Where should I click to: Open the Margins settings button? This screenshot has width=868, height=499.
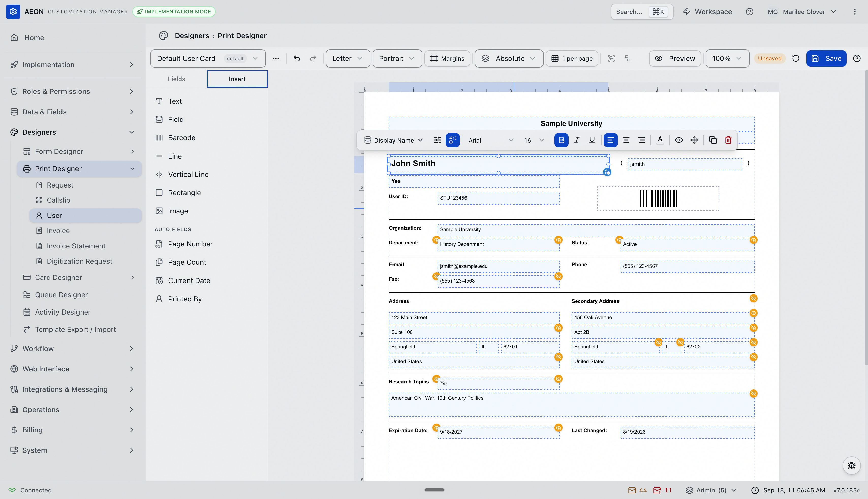click(x=447, y=59)
